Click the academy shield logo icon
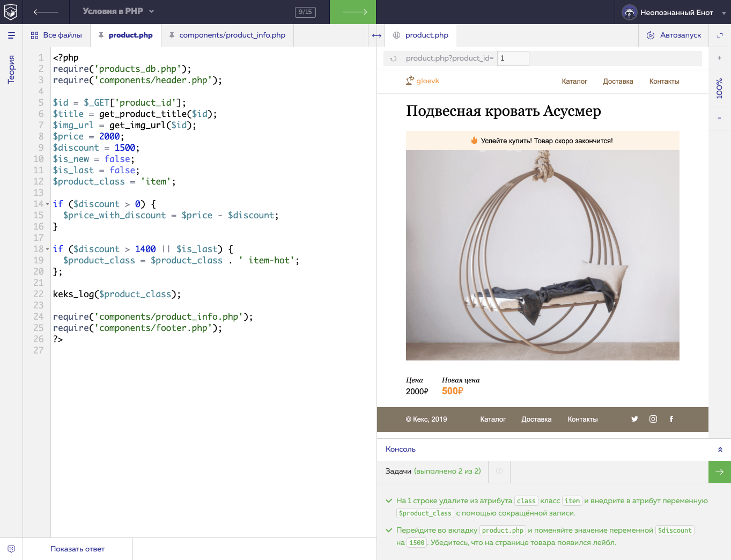 [11, 12]
